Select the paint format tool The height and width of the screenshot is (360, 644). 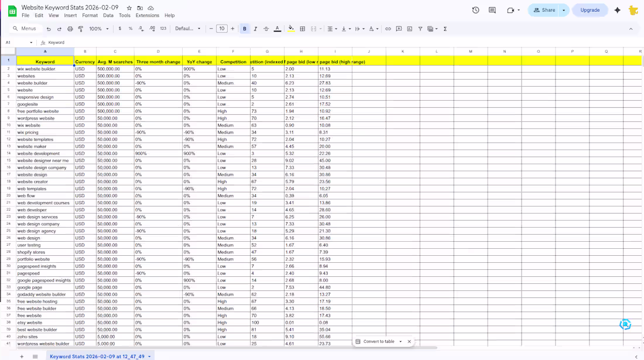(81, 28)
